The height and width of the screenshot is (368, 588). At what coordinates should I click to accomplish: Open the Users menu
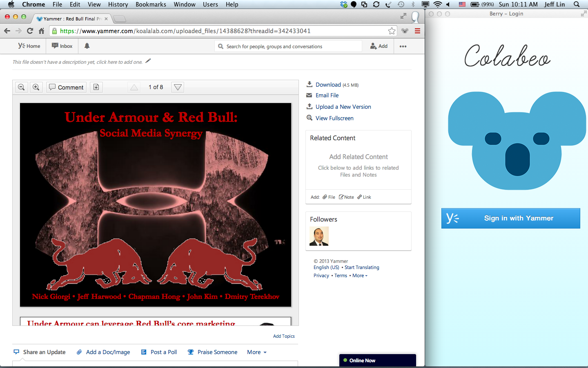pos(210,4)
